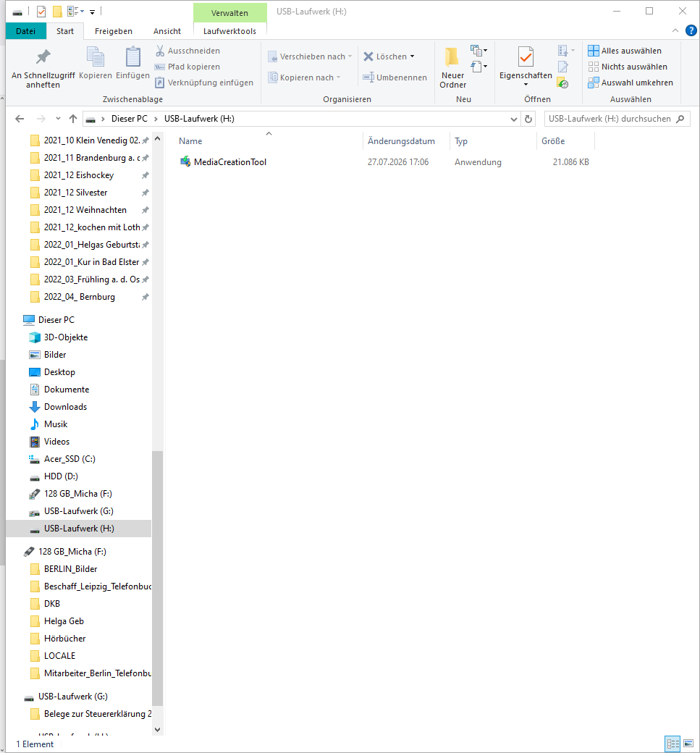Select HDD (D:) drive
Screen dimensions: 700x753
[x=61, y=476]
